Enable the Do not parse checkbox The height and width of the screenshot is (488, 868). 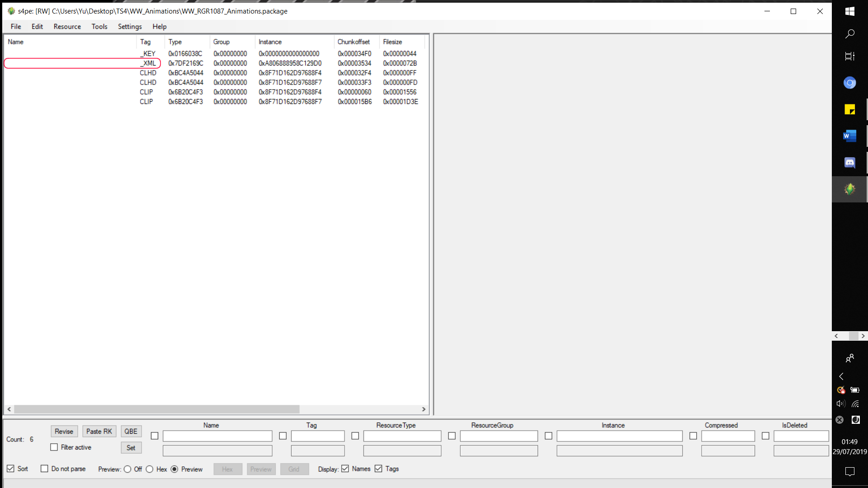coord(44,469)
